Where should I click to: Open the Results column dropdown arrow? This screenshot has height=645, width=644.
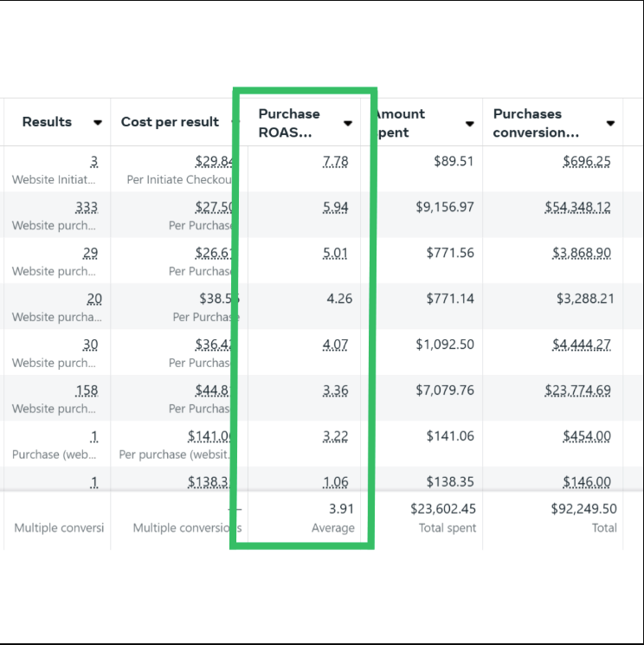click(98, 123)
